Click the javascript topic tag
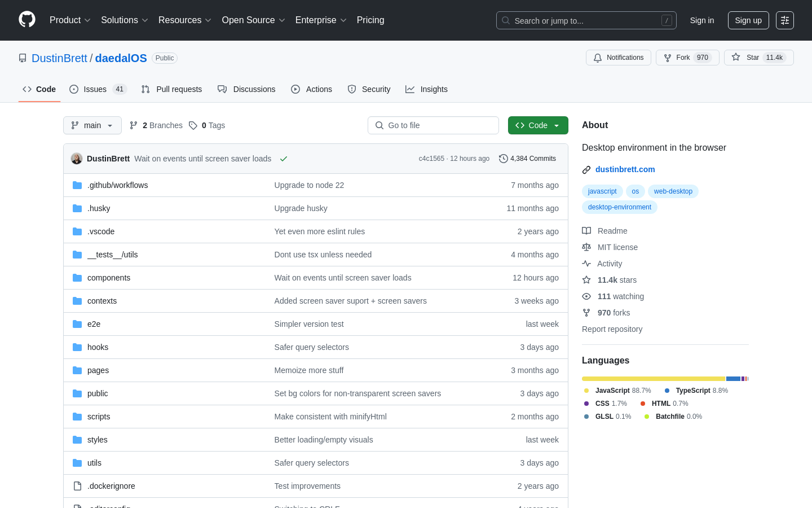 click(602, 191)
